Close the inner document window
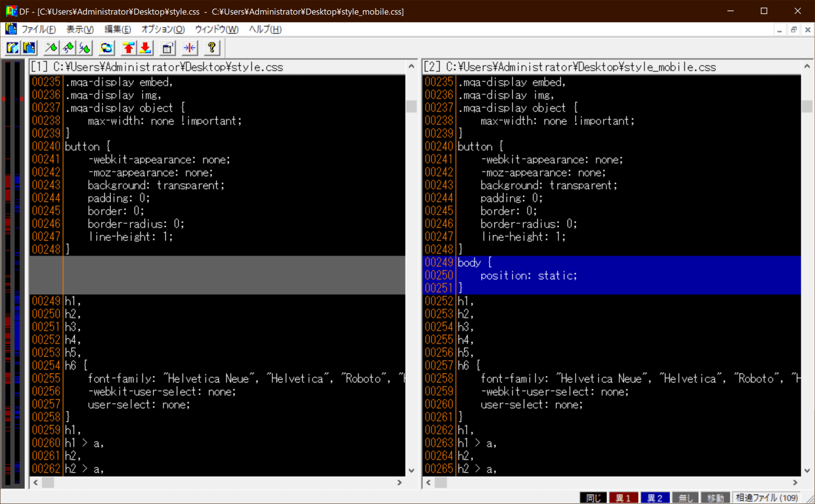This screenshot has height=504, width=815. click(807, 30)
